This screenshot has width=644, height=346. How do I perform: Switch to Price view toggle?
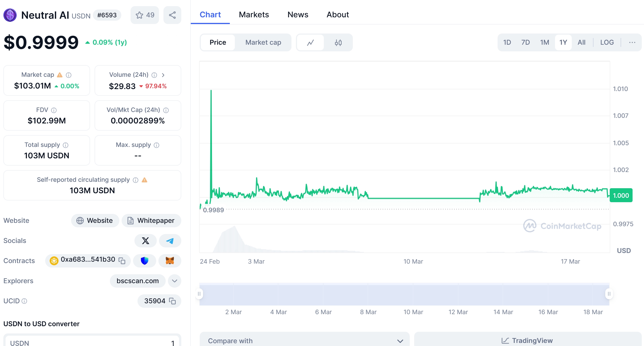click(218, 42)
